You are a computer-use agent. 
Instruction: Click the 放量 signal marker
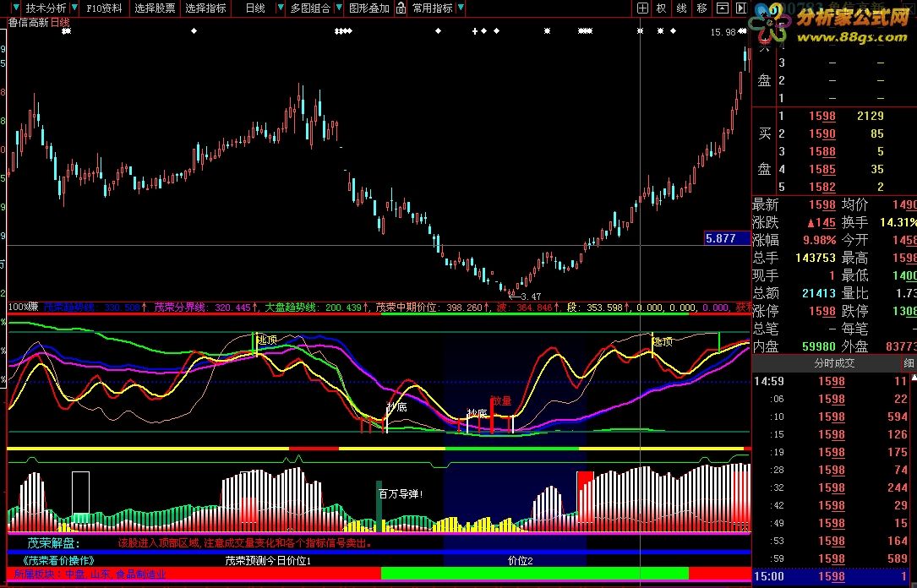tap(501, 401)
